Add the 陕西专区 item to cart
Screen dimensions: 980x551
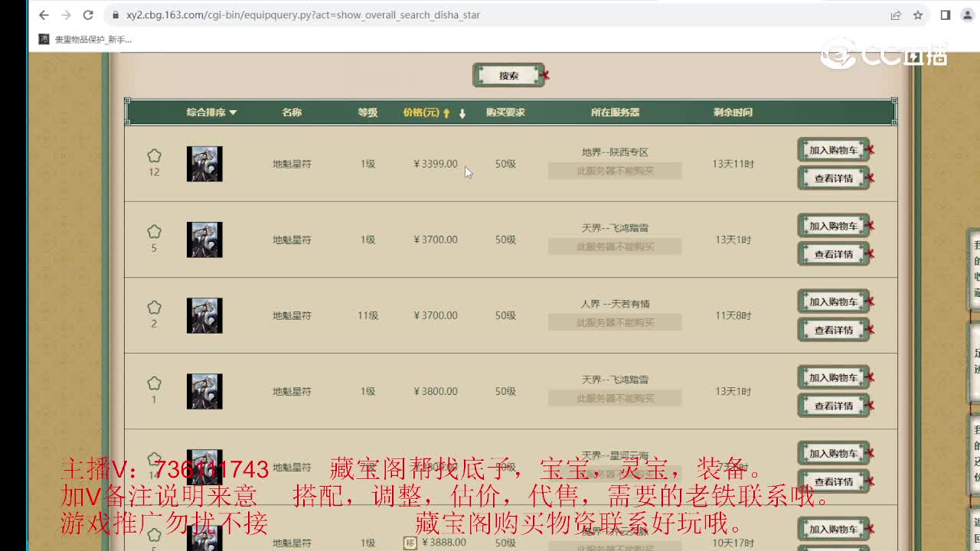point(834,150)
